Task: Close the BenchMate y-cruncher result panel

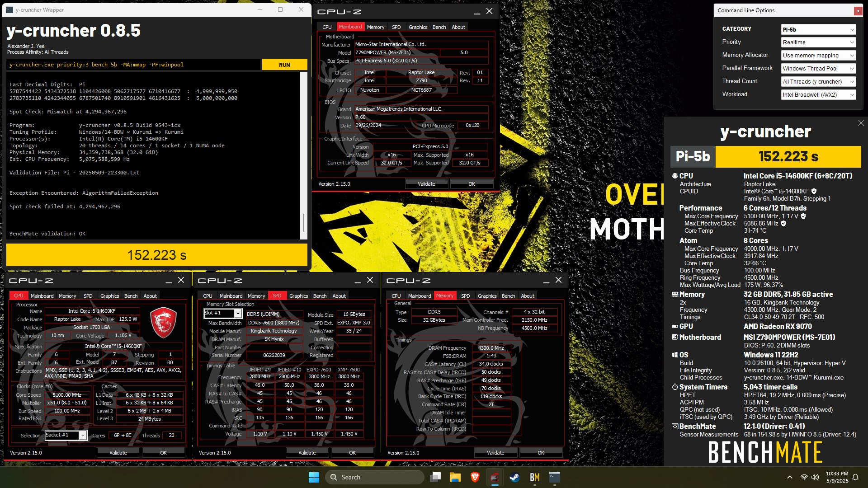Action: click(x=861, y=123)
